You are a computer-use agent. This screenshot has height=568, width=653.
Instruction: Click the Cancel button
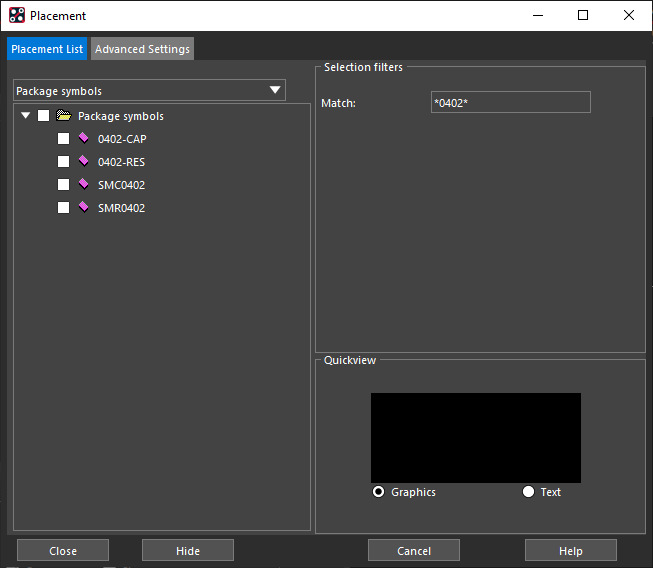point(414,551)
